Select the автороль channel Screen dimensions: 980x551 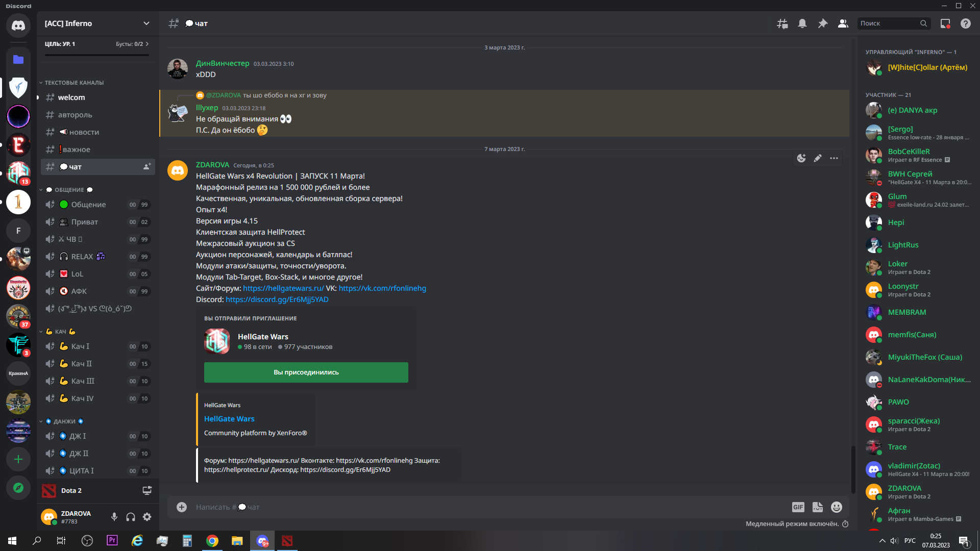(x=98, y=115)
